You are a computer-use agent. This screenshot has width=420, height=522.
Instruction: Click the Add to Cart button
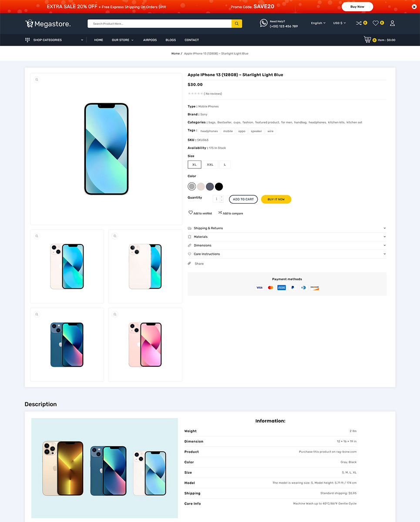tap(243, 199)
